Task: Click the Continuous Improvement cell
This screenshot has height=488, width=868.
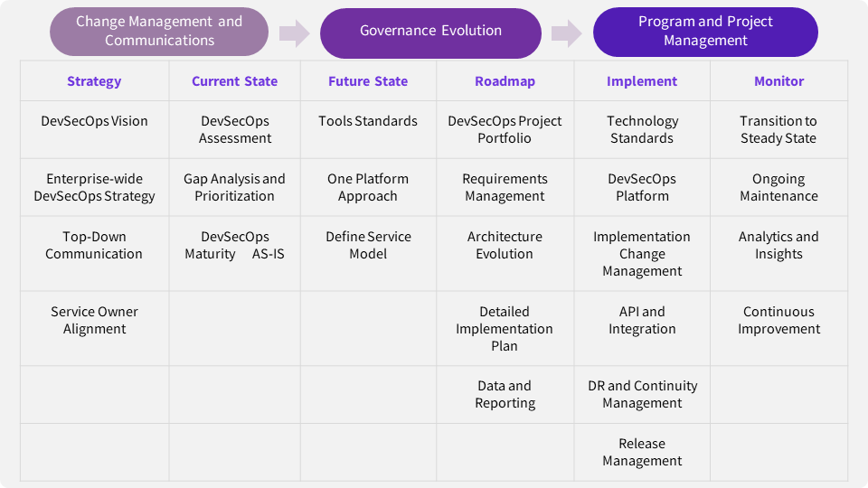Action: tap(778, 320)
